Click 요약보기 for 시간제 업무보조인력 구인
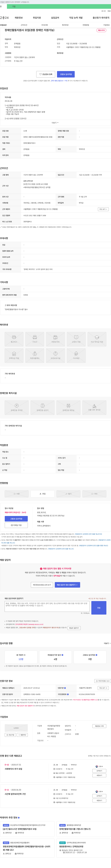 [x=99, y=796]
